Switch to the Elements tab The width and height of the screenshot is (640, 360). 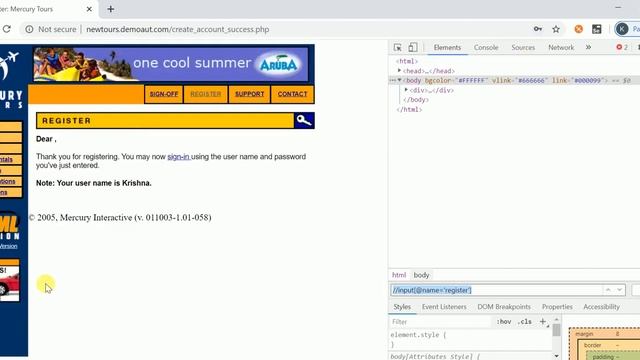click(x=447, y=47)
